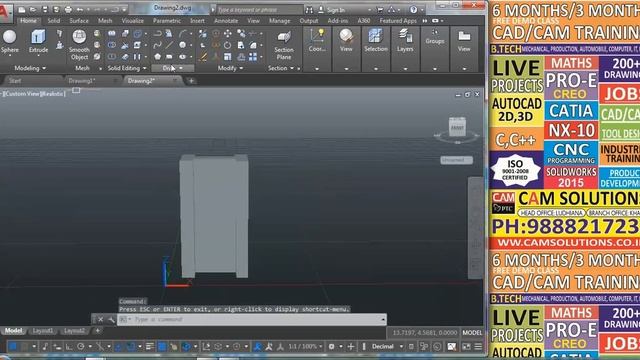Select the solid Intersect tool icon

pos(111,57)
